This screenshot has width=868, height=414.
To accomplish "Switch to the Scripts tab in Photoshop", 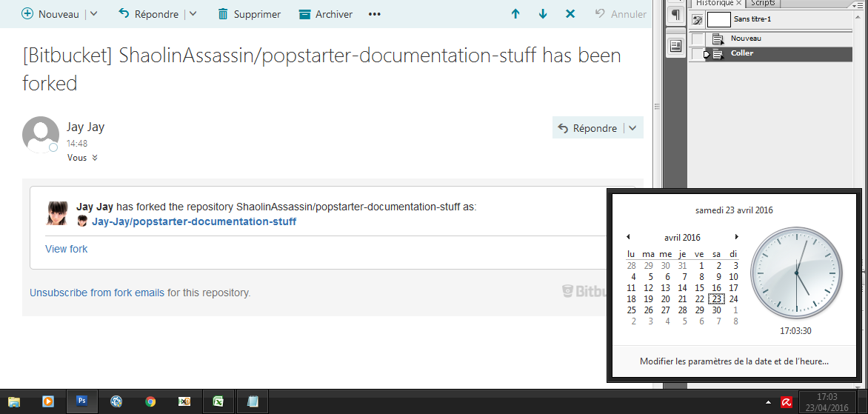I will click(763, 3).
